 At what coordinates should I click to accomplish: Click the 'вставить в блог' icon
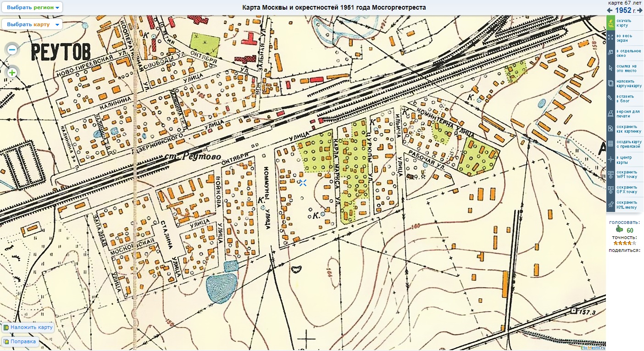pyautogui.click(x=611, y=99)
